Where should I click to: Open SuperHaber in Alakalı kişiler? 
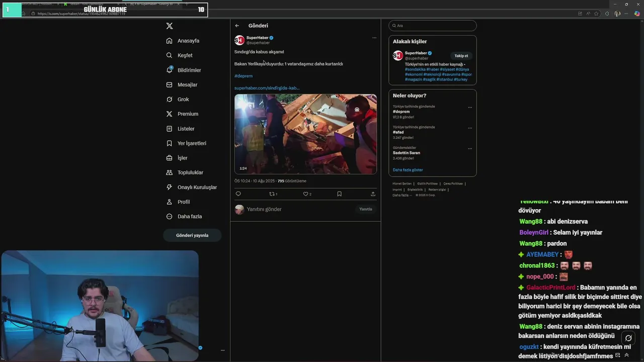416,53
